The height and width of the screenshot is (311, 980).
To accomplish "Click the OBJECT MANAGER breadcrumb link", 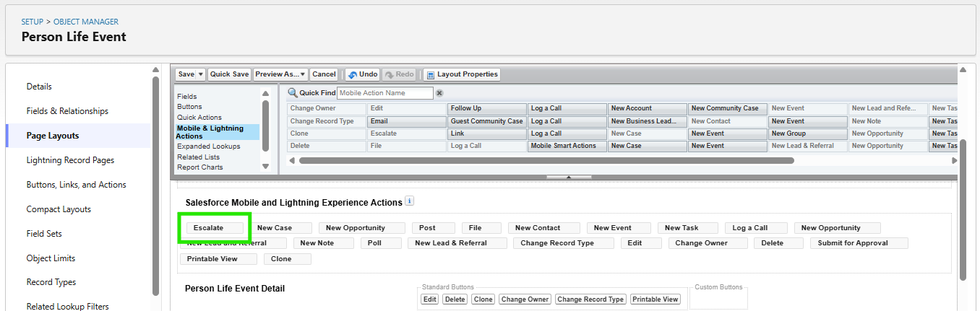I will (86, 22).
